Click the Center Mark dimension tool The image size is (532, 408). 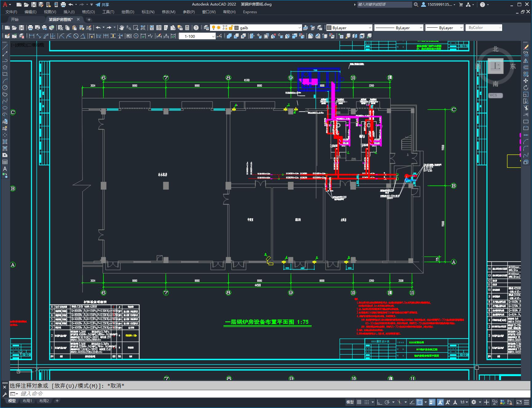click(x=136, y=36)
